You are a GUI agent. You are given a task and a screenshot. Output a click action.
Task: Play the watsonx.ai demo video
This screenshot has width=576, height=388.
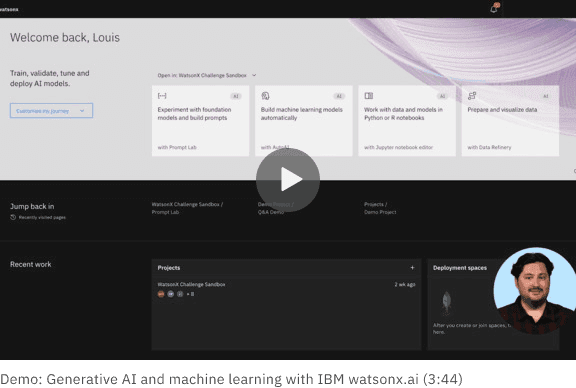[288, 179]
